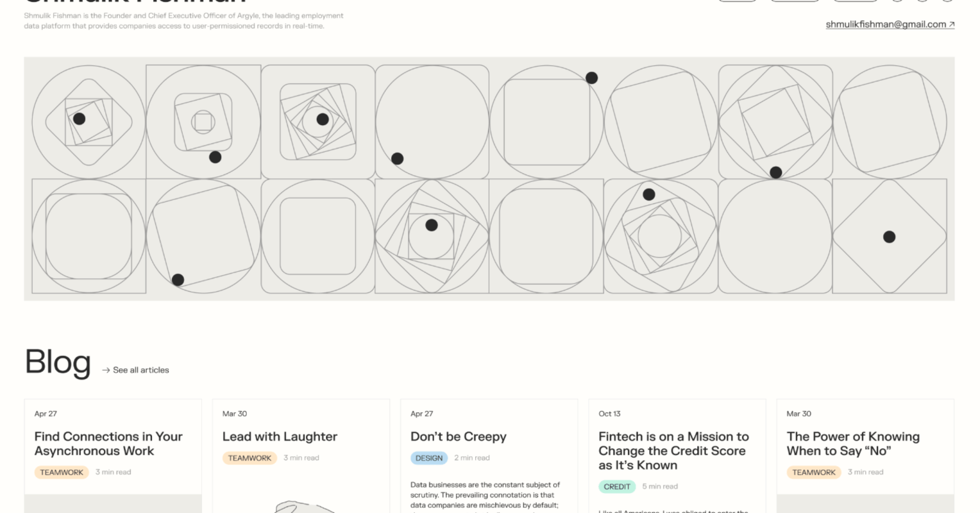Click the shmulikfishman@gmail.com email link
This screenshot has width=980, height=513.
coord(885,24)
